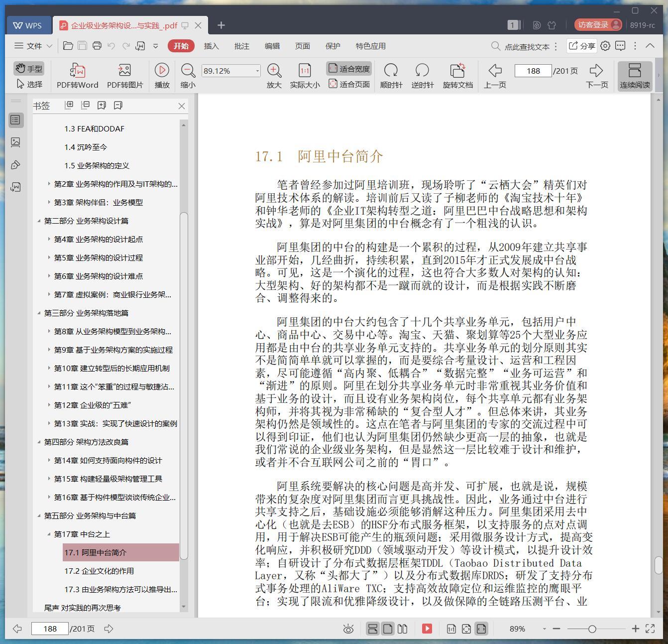Click rotate document (旋转文档) icon
Image resolution: width=668 pixels, height=644 pixels.
(457, 70)
